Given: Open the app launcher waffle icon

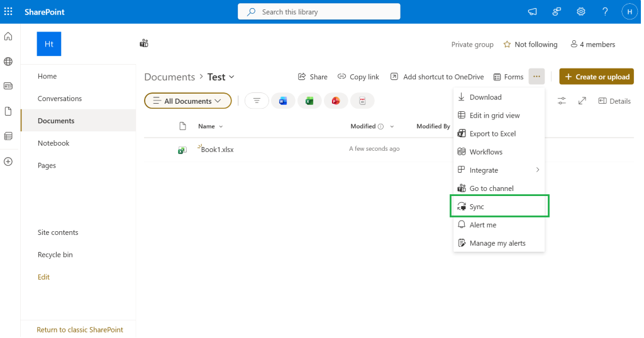Looking at the screenshot, I should pos(8,11).
